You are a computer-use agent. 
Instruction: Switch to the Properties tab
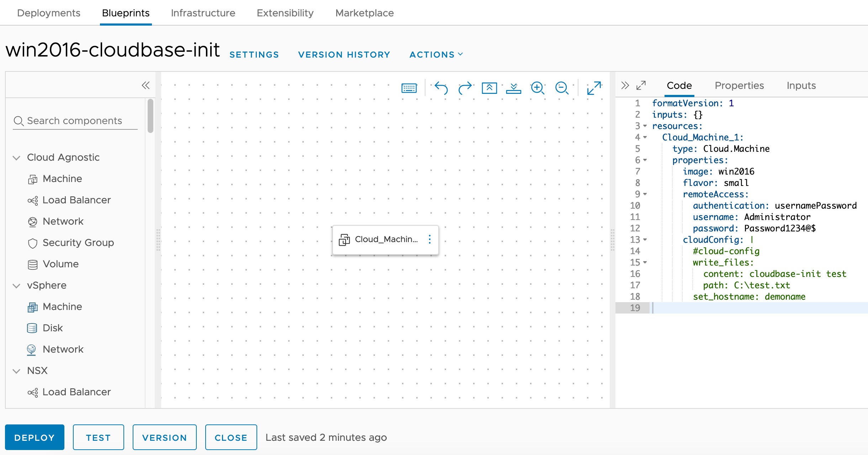(x=739, y=86)
